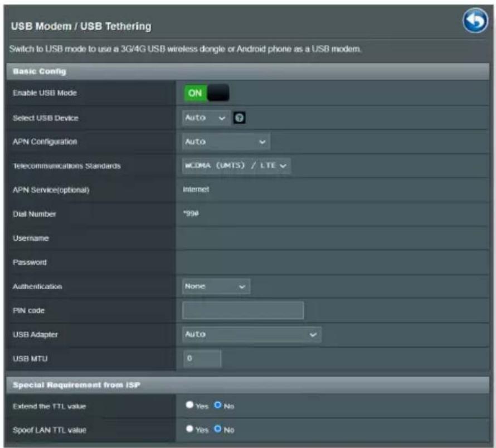Click the Username field row

(x=247, y=238)
